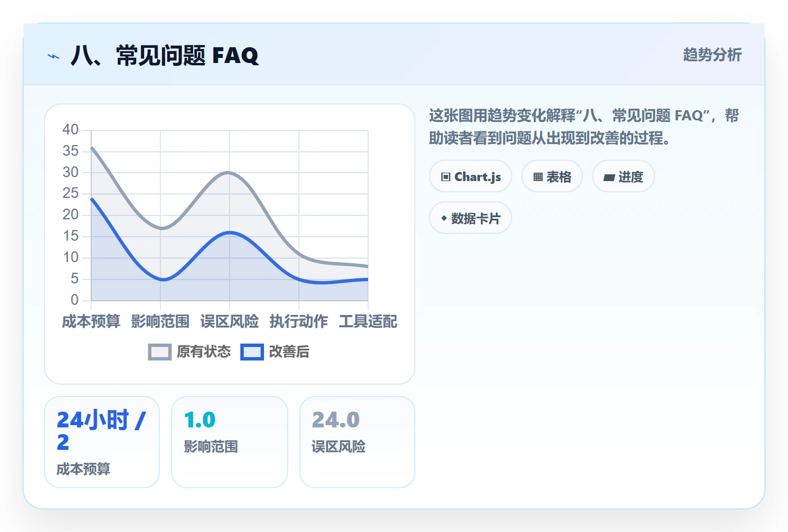Open the 1.0 影响范围 card
The width and height of the screenshot is (788, 532).
coord(230,442)
